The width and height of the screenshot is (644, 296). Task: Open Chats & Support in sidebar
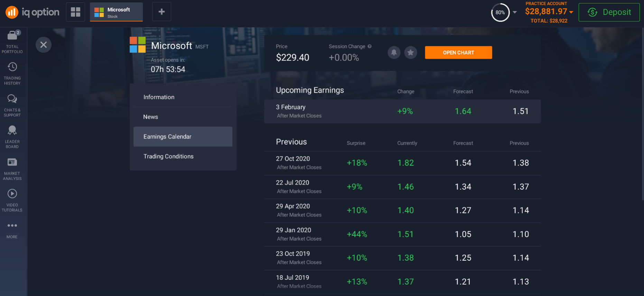click(12, 105)
